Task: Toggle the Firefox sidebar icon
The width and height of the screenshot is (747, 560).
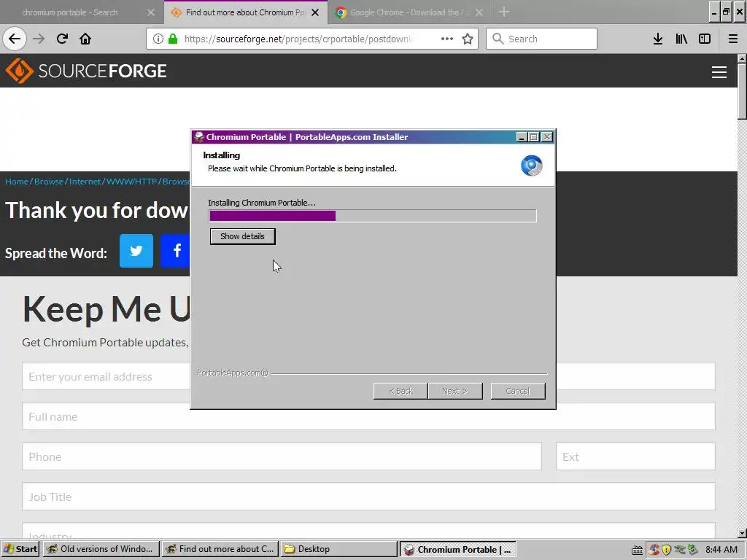Action: (x=705, y=39)
